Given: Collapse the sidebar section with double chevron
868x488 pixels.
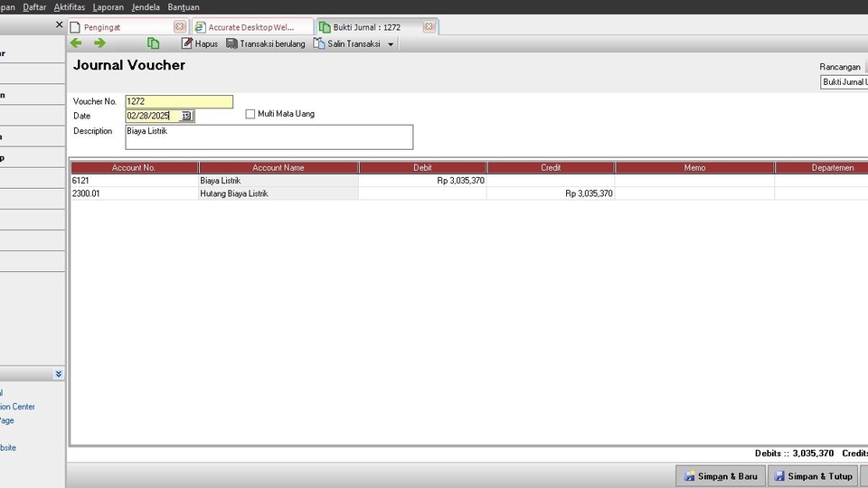Looking at the screenshot, I should click(58, 374).
